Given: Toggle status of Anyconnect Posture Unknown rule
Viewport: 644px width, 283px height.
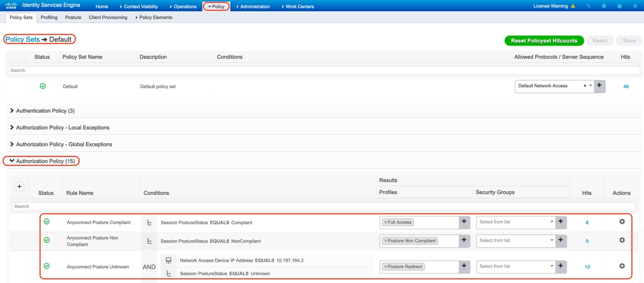Looking at the screenshot, I should 47,266.
